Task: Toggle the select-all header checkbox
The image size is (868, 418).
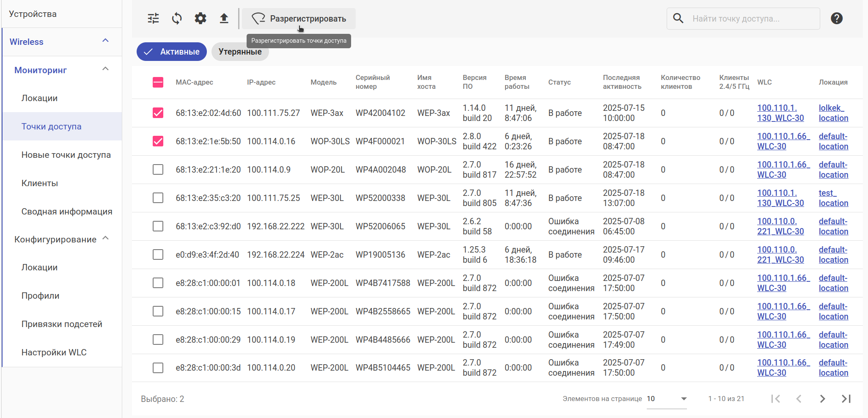Action: pyautogui.click(x=158, y=82)
